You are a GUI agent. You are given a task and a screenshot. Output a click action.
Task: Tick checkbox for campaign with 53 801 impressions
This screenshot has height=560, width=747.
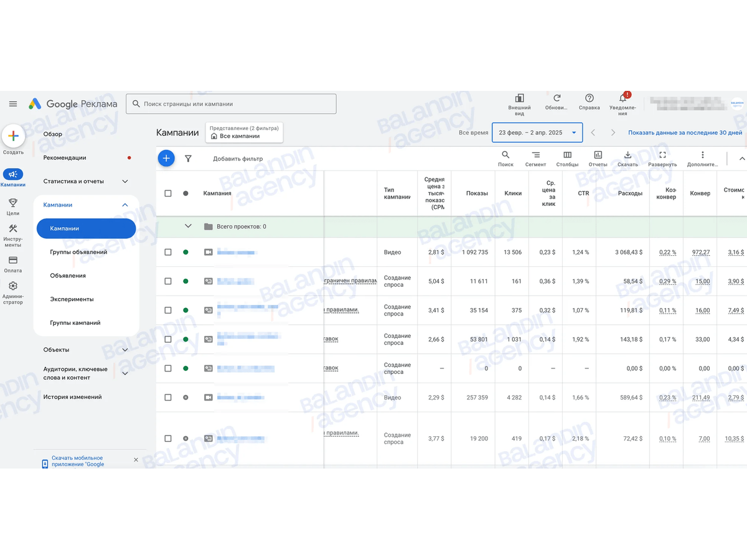(x=168, y=339)
